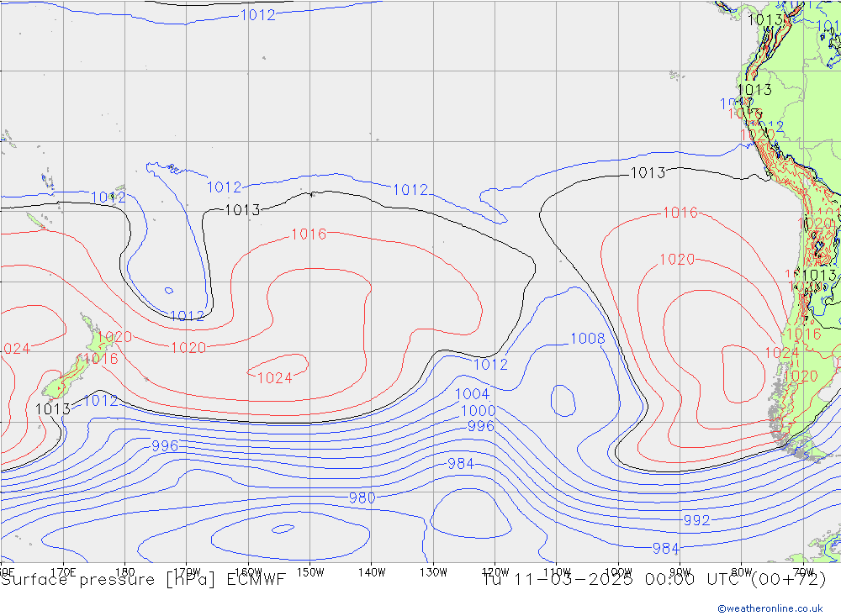Click the "Tu 11-03-2025 00:00 UTC (00+72)" timestamp
Image resolution: width=841 pixels, height=616 pixels.
pos(653,580)
